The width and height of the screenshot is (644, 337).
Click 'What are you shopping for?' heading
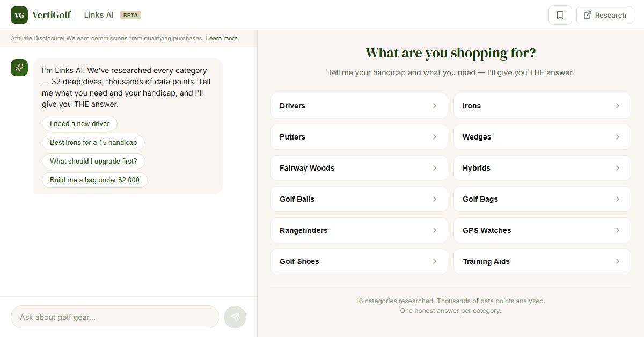point(451,53)
